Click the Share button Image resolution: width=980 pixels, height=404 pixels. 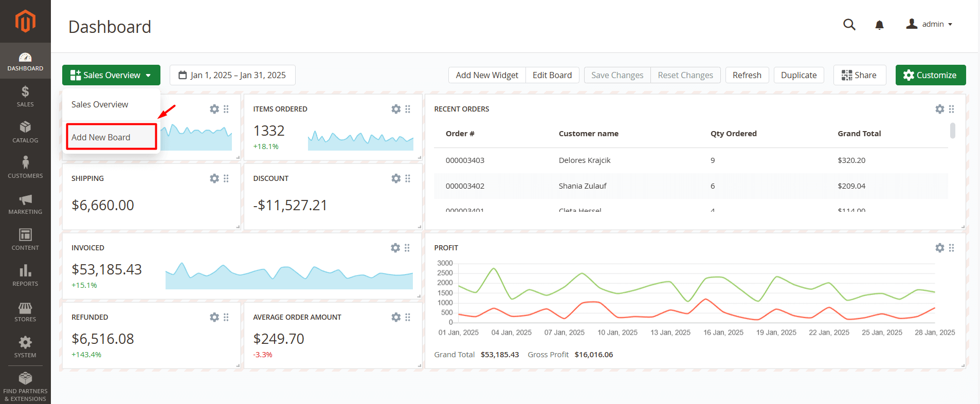click(x=859, y=75)
